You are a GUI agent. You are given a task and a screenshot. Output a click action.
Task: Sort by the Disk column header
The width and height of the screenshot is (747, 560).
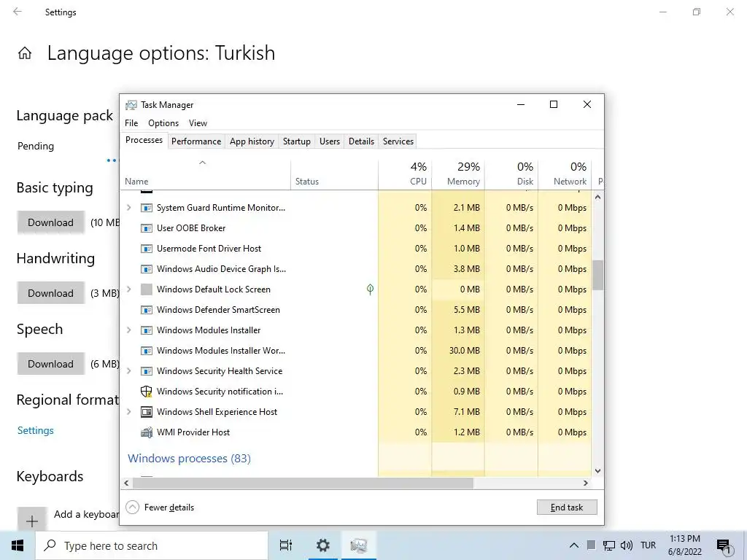pos(511,174)
